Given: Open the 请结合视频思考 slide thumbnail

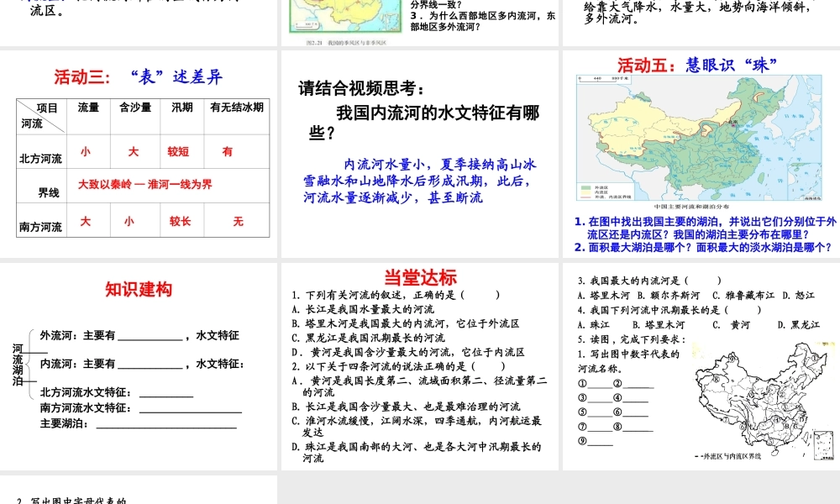Looking at the screenshot, I should pos(420,154).
